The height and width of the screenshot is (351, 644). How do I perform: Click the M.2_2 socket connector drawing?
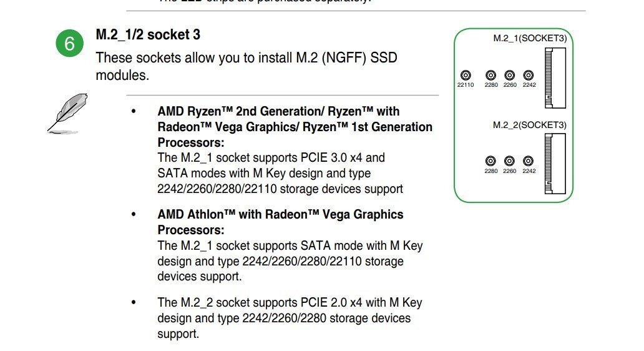click(x=555, y=164)
